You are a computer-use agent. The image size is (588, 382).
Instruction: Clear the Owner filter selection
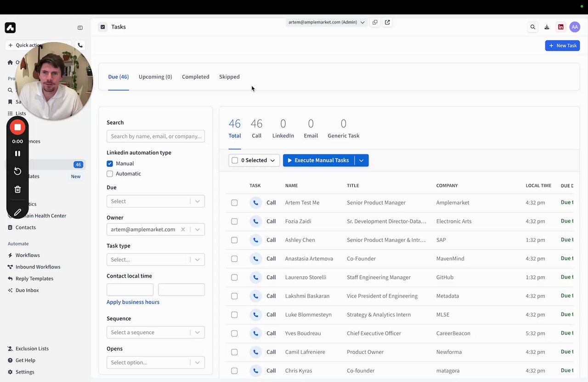[183, 229]
